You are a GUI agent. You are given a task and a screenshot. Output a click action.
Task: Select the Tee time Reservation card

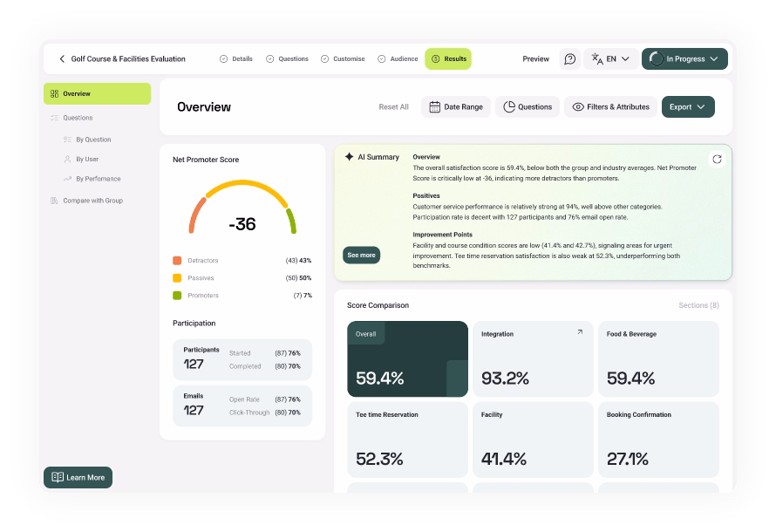pos(407,440)
